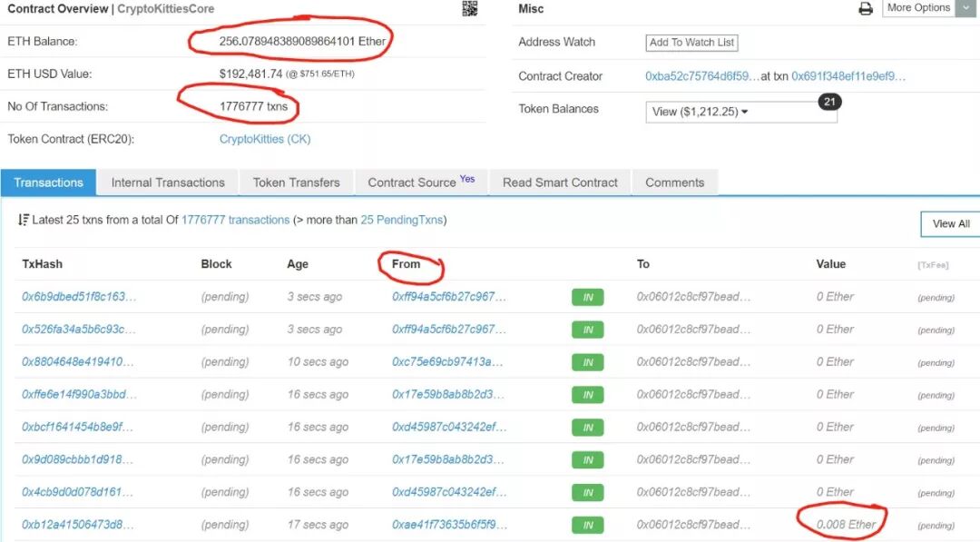
Task: Open sender 0xd45987c043242ef in the 0xbcf1641454b8e9f row
Action: coord(449,427)
